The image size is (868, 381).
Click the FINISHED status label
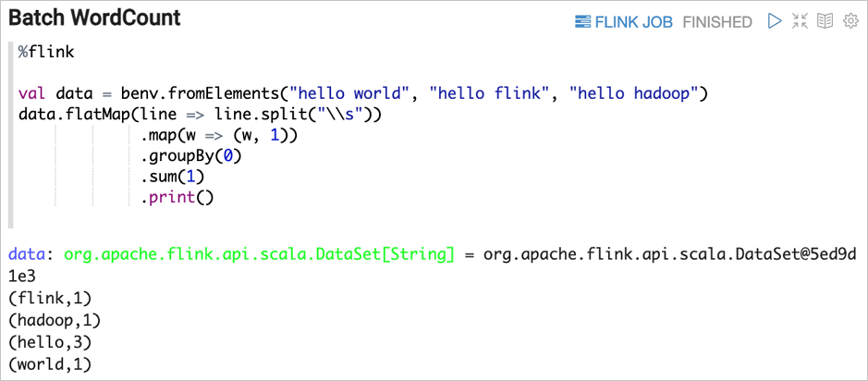point(717,22)
